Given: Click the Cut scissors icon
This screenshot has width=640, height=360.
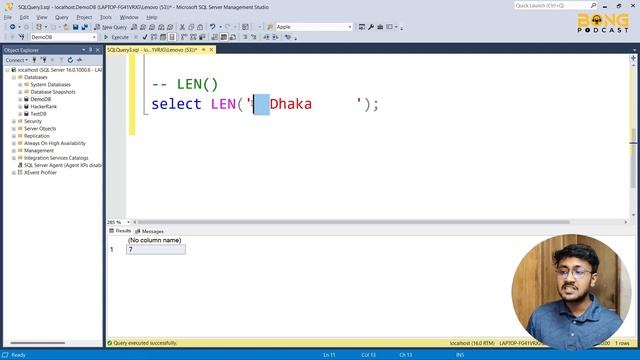Looking at the screenshot, I should coord(182,27).
